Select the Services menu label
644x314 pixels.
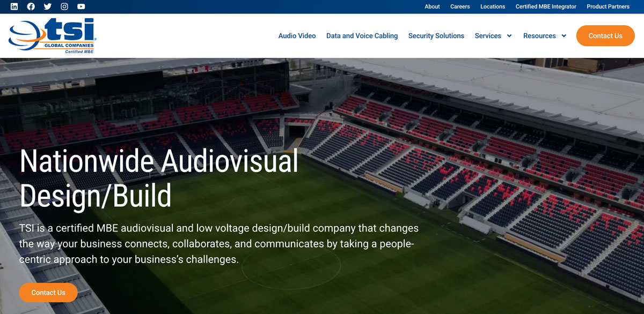point(488,36)
